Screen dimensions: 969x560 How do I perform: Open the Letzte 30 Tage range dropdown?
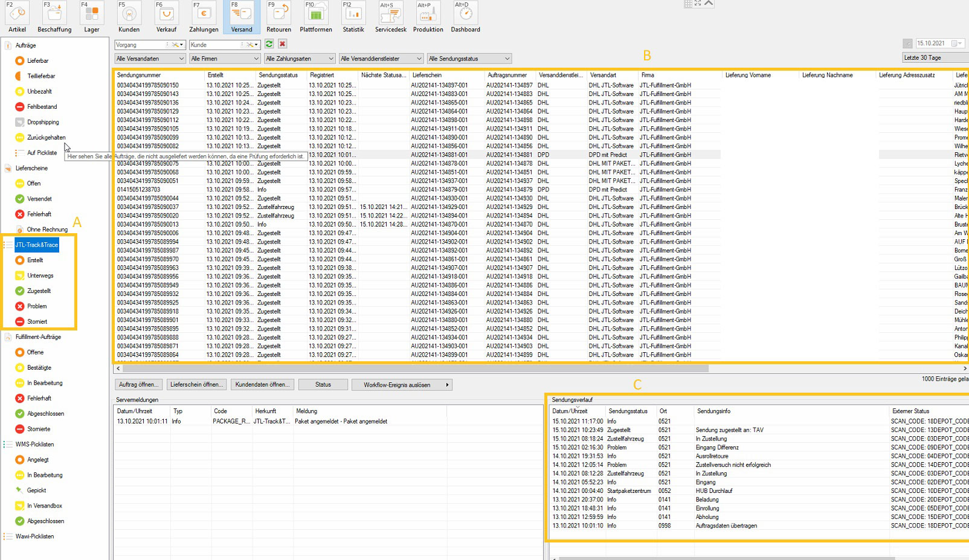(934, 58)
